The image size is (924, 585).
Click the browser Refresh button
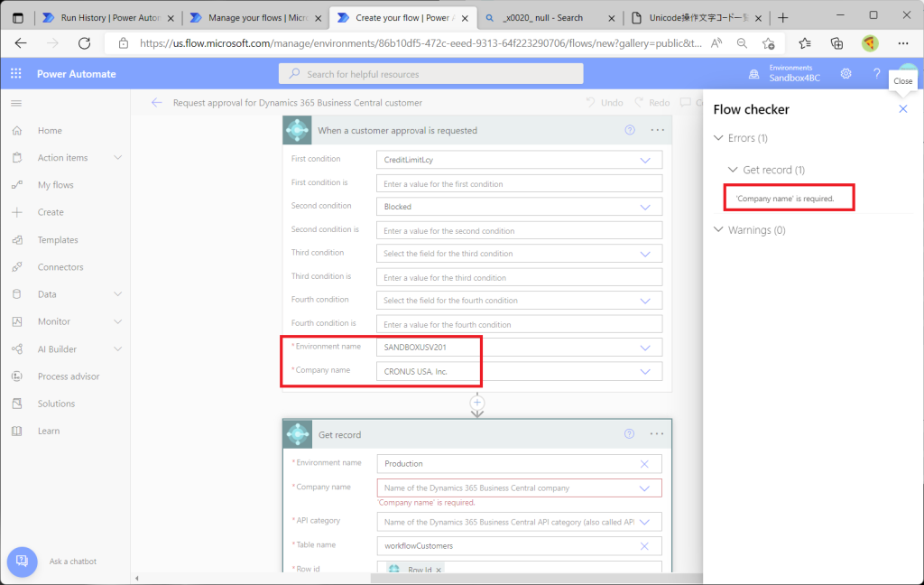click(x=84, y=43)
